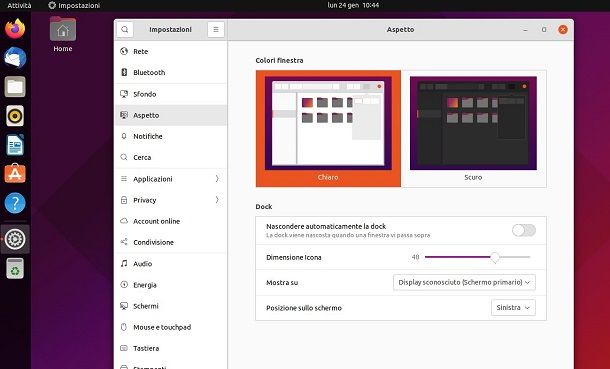Click the search icon in Impostazioni header
Image resolution: width=610 pixels, height=369 pixels.
tap(124, 30)
